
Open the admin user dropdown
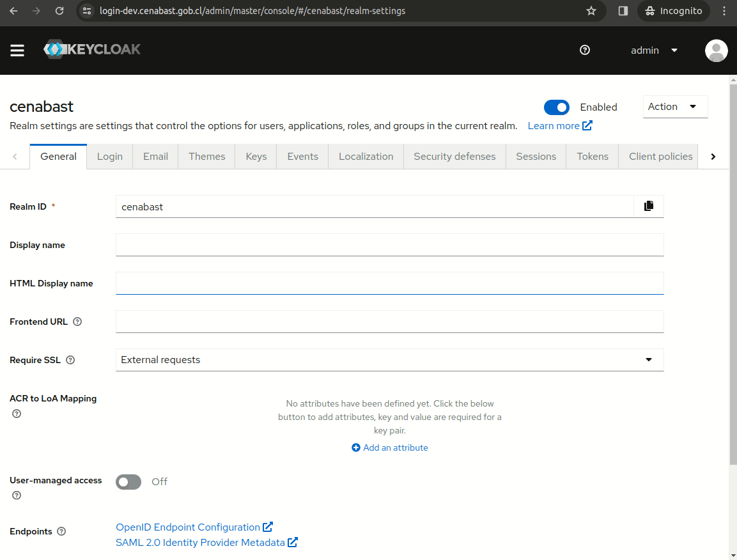[x=654, y=51]
